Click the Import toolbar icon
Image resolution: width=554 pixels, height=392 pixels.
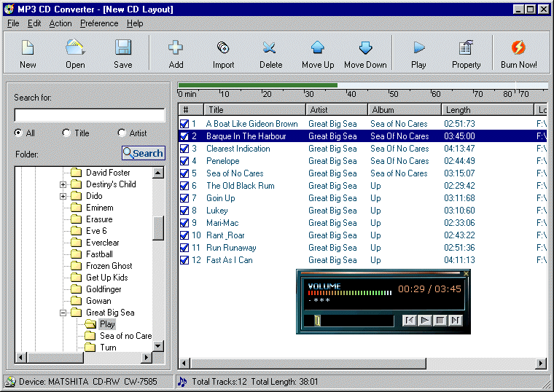(223, 53)
